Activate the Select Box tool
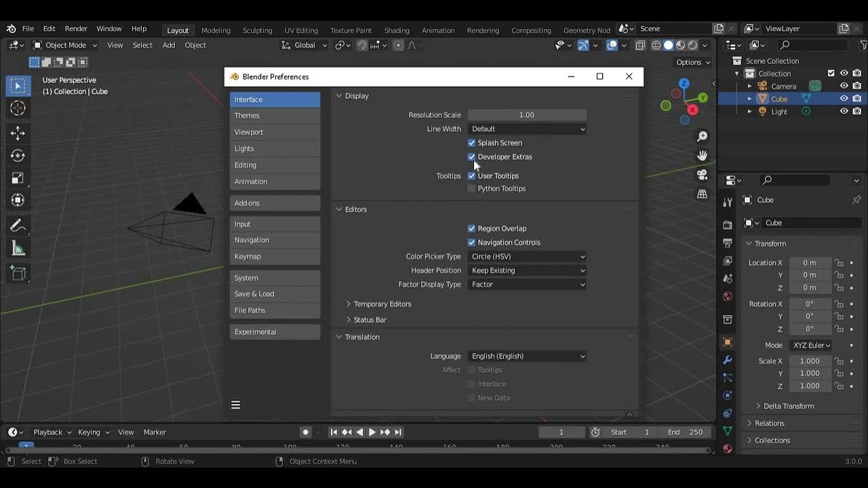The image size is (868, 488). tap(18, 85)
